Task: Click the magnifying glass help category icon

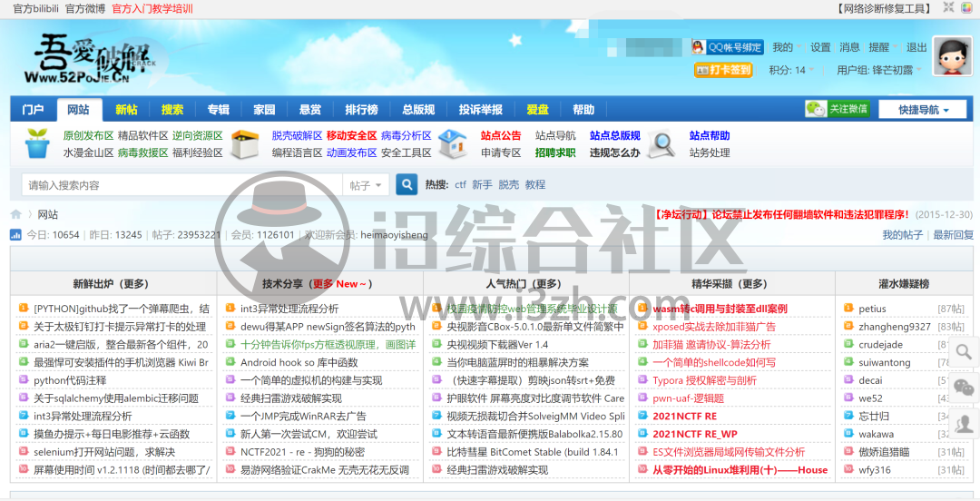Action: click(x=661, y=144)
